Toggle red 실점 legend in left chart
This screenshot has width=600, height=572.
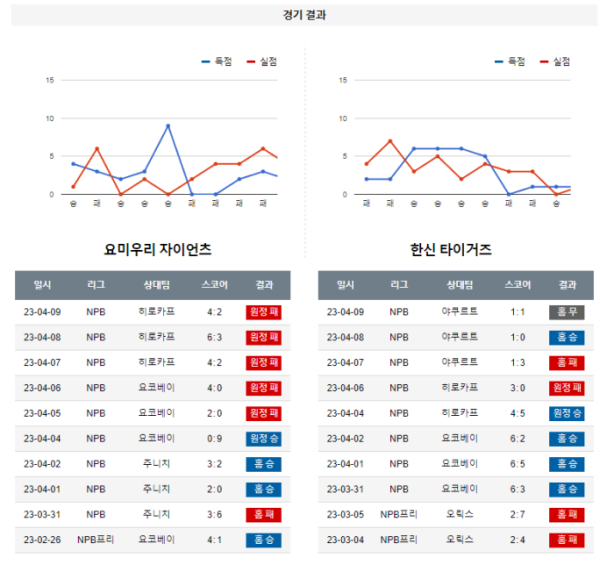pos(262,62)
